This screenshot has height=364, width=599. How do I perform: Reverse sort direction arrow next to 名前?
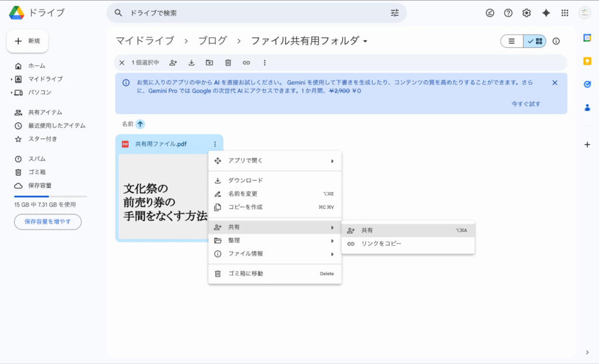140,124
